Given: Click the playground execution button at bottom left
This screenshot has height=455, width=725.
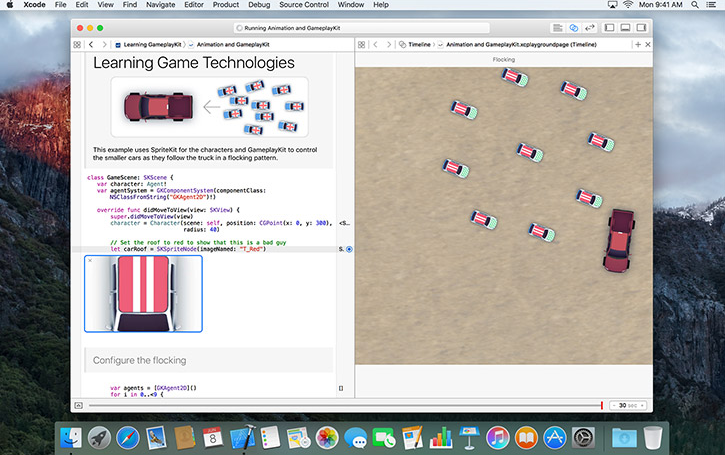Looking at the screenshot, I should coord(77,405).
